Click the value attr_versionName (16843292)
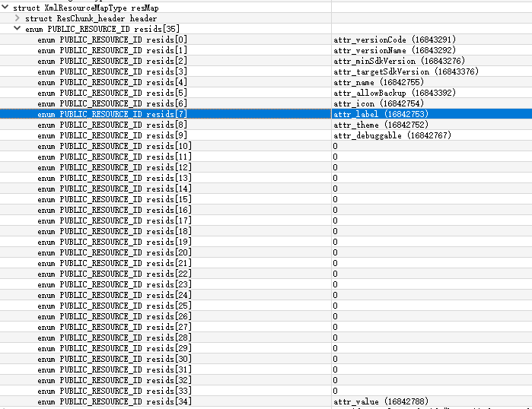The image size is (532, 409). [394, 50]
